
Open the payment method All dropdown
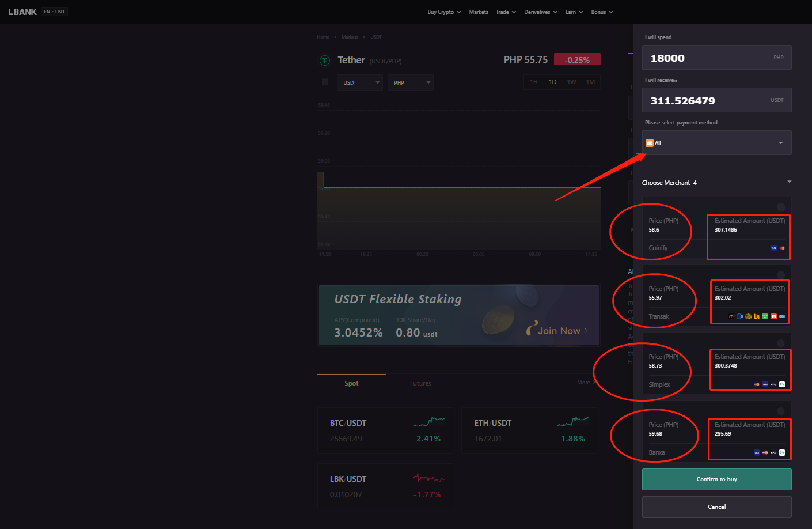coord(717,143)
